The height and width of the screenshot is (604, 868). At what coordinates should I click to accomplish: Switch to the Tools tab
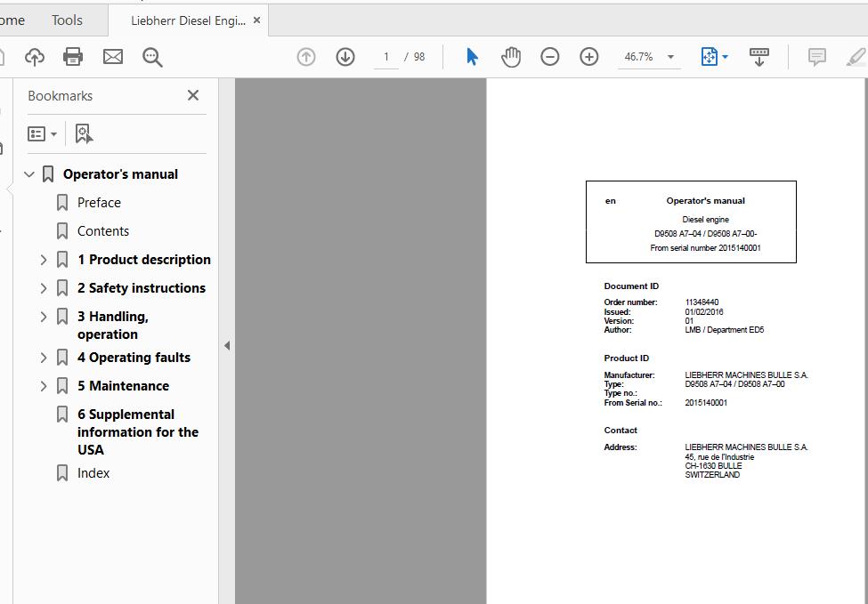click(67, 20)
